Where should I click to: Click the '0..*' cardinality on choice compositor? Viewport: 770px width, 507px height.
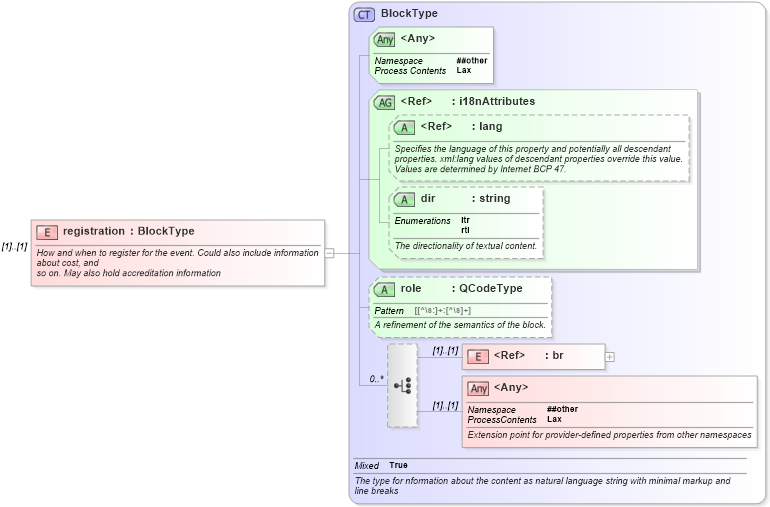click(x=377, y=379)
